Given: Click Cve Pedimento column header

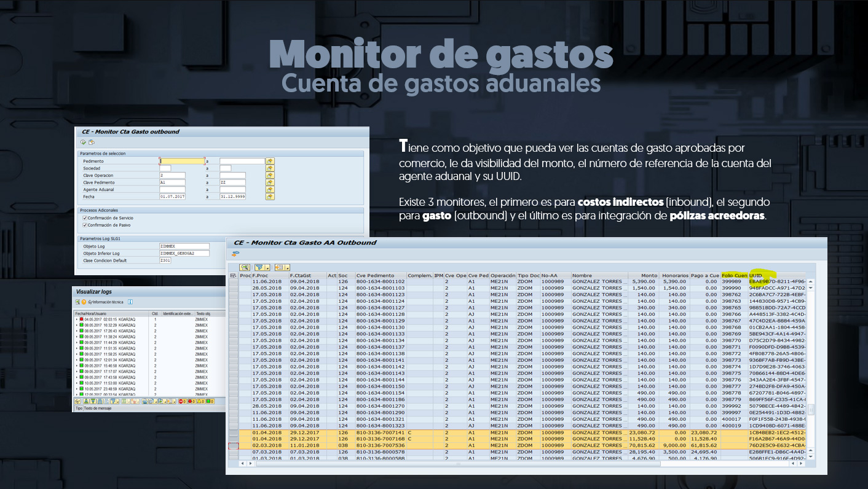Looking at the screenshot, I should pos(381,275).
